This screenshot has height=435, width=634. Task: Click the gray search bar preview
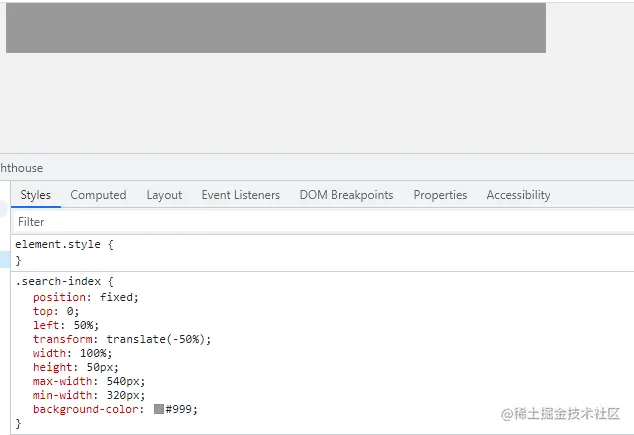click(x=276, y=28)
